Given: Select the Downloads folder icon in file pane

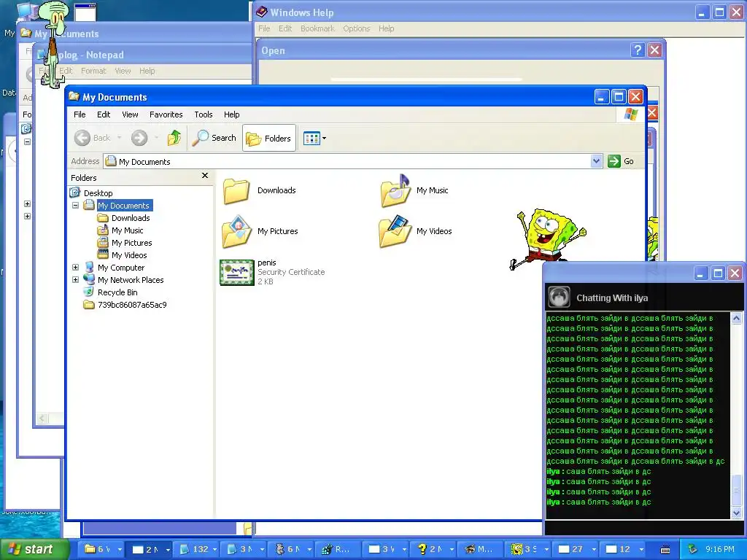Looking at the screenshot, I should 236,191.
